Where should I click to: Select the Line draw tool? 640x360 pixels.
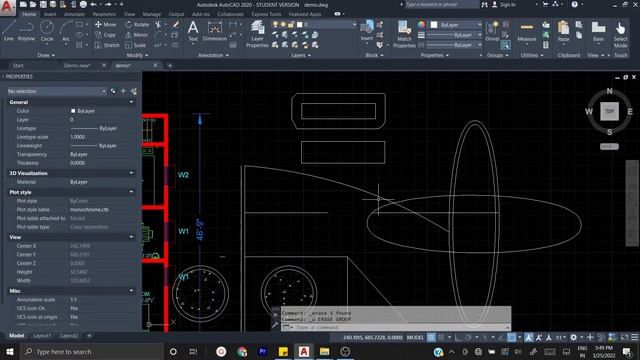8,31
